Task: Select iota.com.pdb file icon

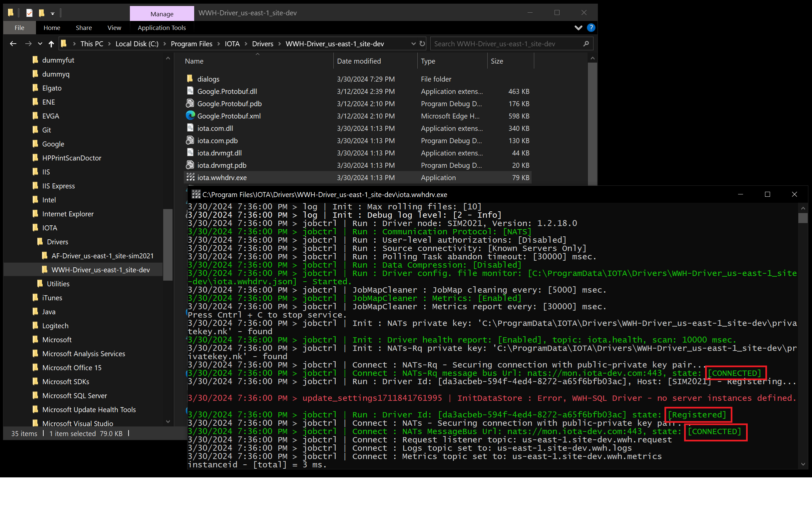Action: tap(190, 140)
